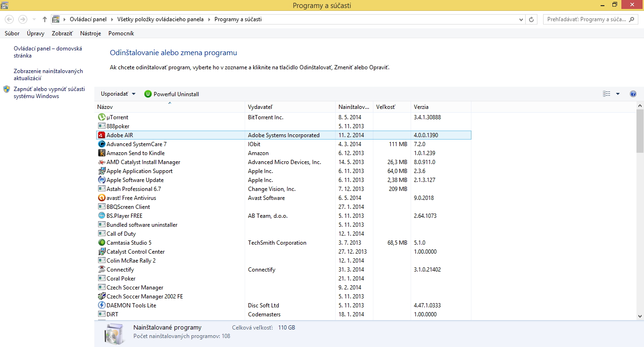Click the forward navigation arrow
The width and height of the screenshot is (644, 347).
pyautogui.click(x=23, y=19)
